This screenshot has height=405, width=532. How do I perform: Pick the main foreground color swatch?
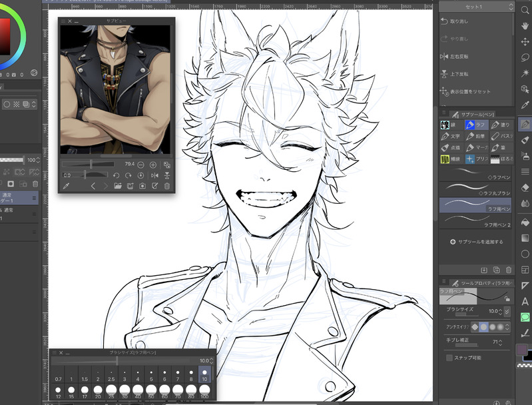(521, 349)
